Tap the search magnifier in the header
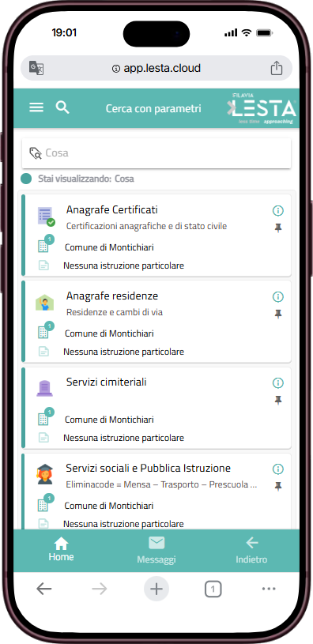 [62, 107]
